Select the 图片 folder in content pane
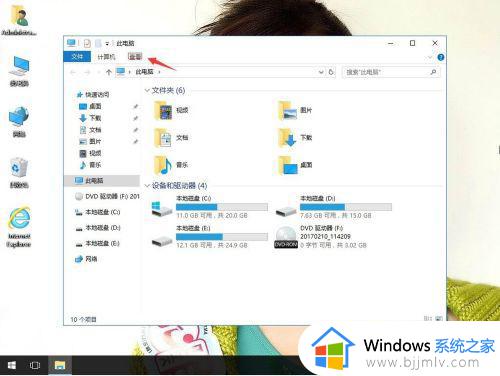The width and height of the screenshot is (500, 376). pos(295,110)
